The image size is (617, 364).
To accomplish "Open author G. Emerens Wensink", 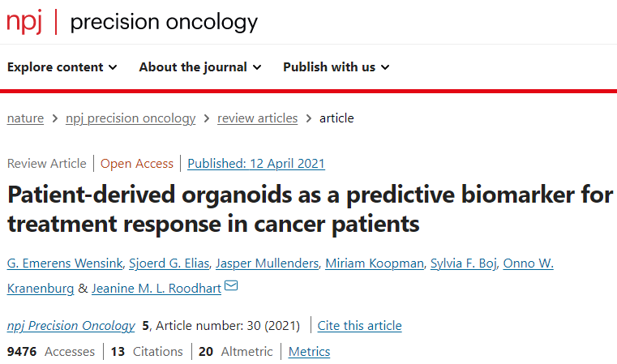I will point(65,263).
